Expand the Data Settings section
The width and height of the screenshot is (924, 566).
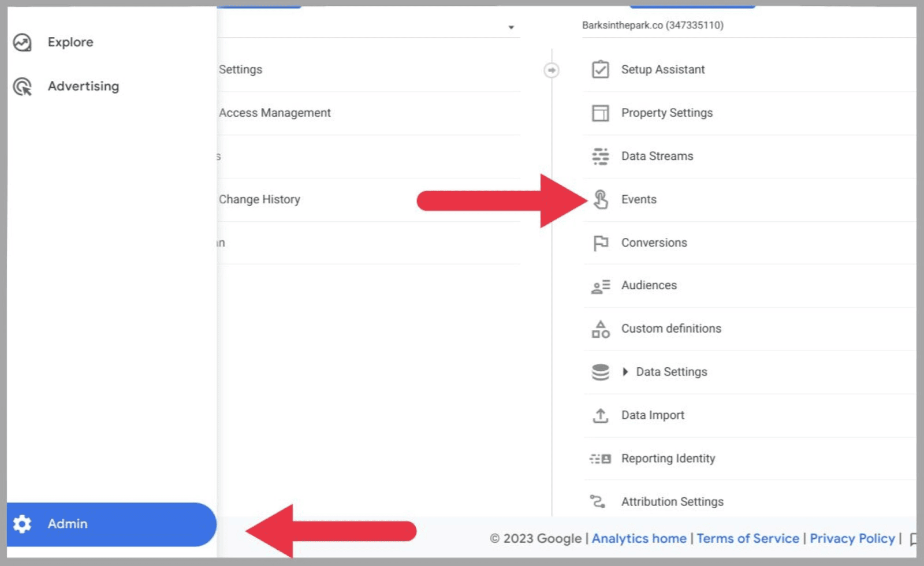click(x=627, y=372)
